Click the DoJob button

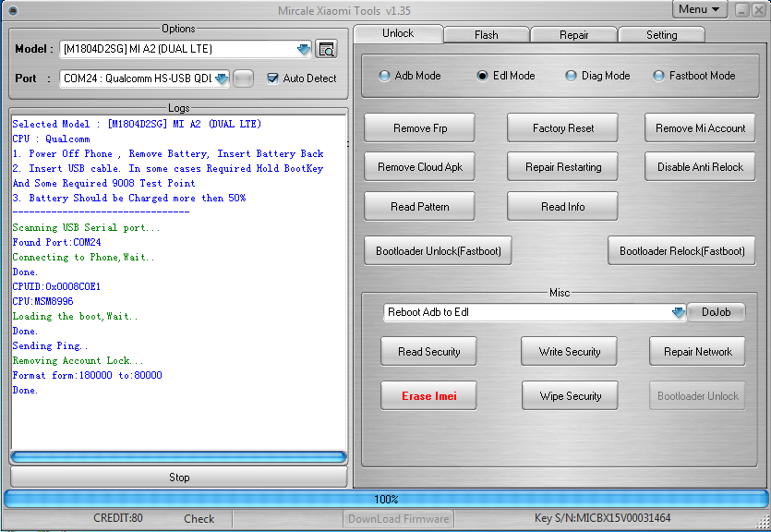716,312
